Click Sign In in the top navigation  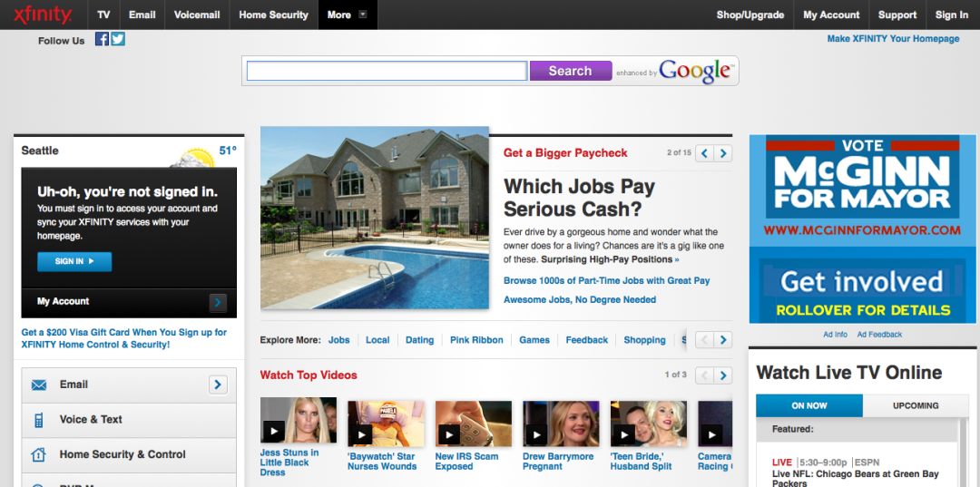click(x=951, y=15)
